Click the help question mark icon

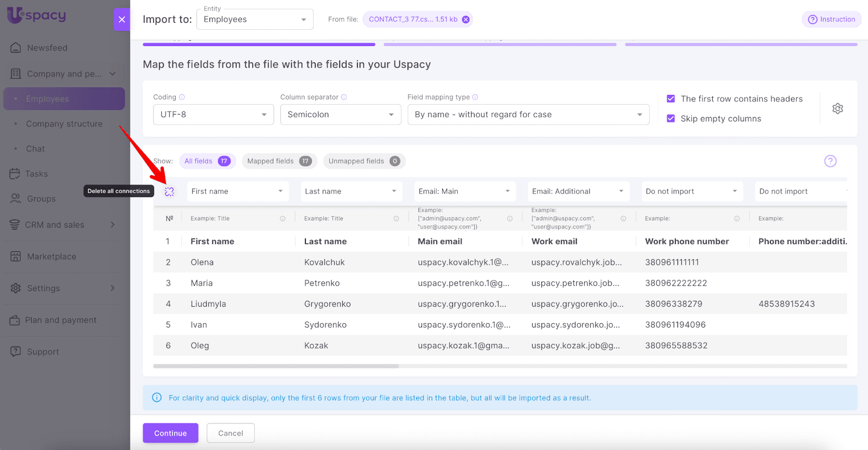coord(830,161)
